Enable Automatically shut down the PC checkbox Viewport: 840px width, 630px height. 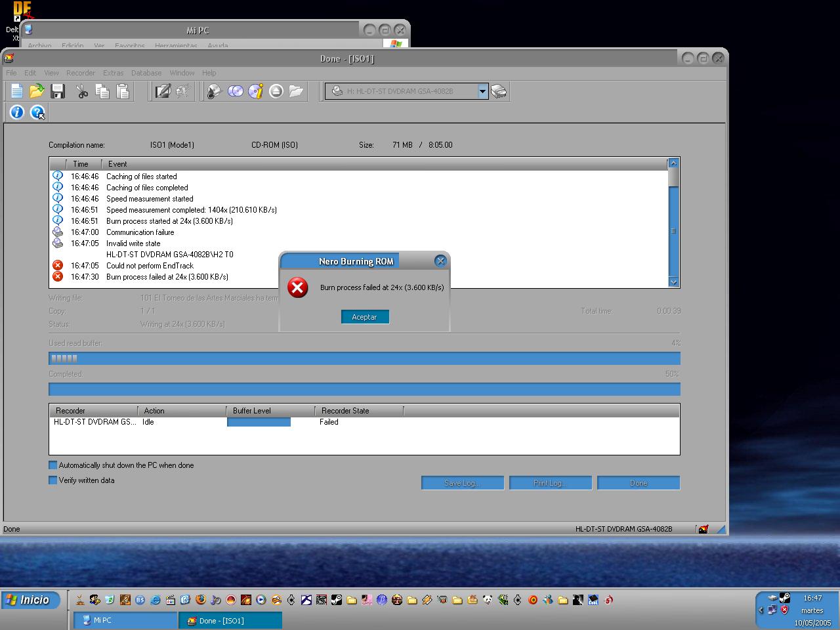point(53,465)
